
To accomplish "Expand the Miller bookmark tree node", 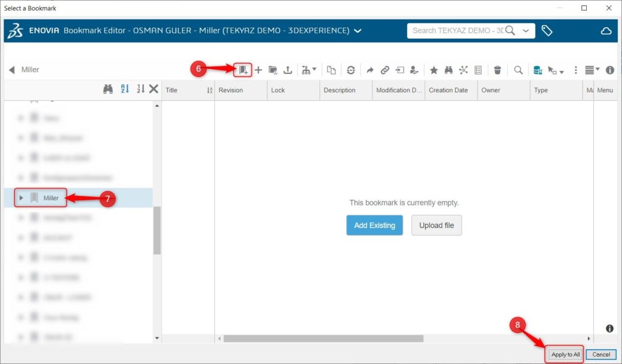I will pos(21,198).
